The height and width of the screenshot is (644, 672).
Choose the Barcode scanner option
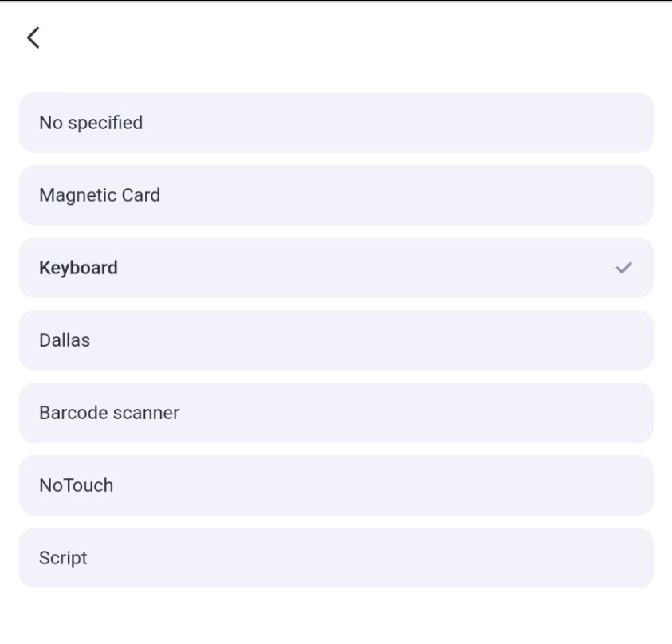pyautogui.click(x=336, y=413)
